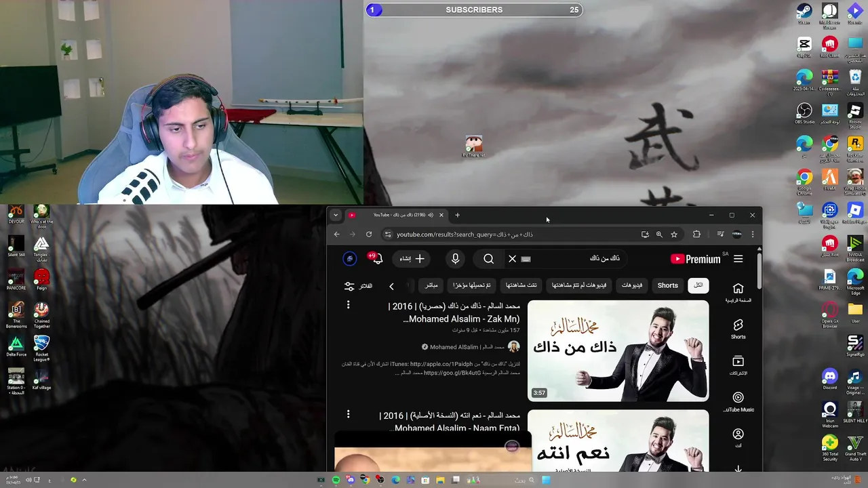Open Discord desktop shortcut
Image resolution: width=868 pixels, height=488 pixels.
[x=829, y=379]
